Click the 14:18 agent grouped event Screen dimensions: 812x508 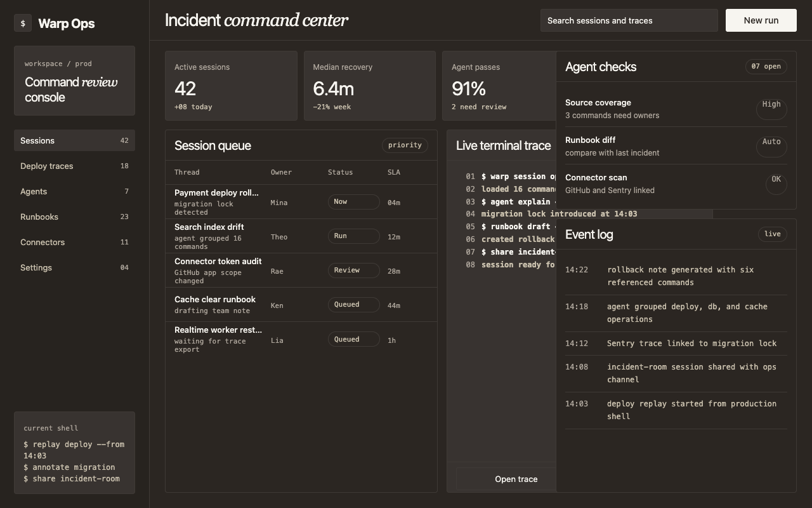(x=676, y=313)
